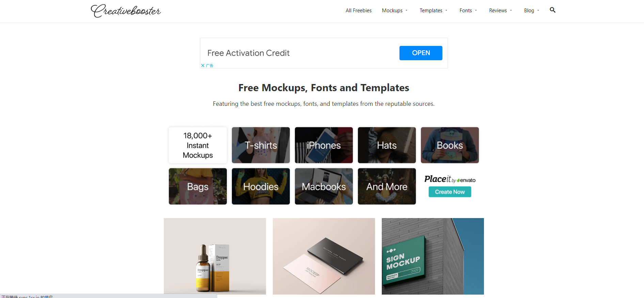This screenshot has height=298, width=644.
Task: Open the dropper bottle mockup thumbnail
Action: coord(215,256)
